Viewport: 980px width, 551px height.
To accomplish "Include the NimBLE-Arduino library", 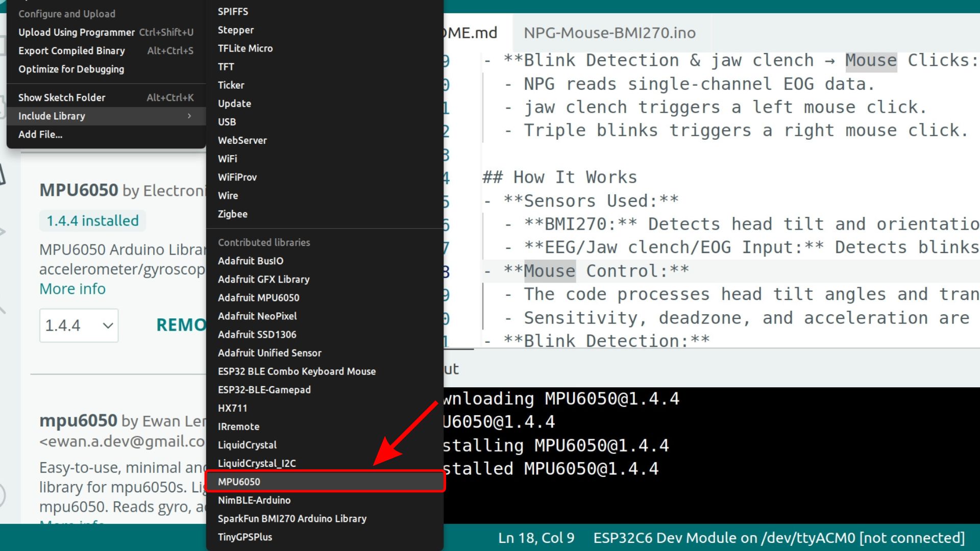I will coord(325,500).
